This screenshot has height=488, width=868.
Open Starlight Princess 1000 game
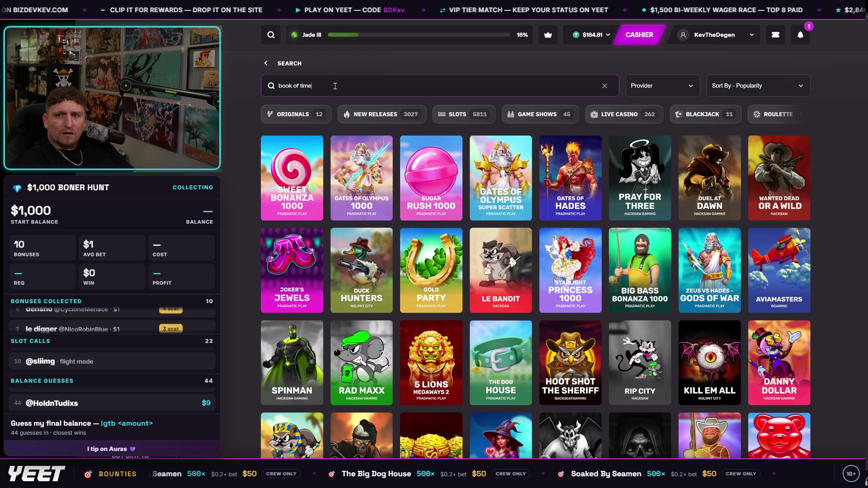coord(571,270)
